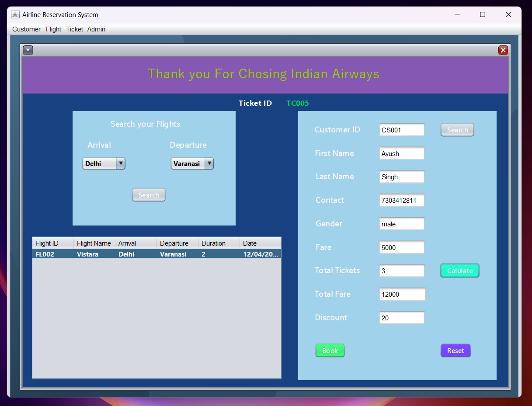Open the Admin menu
Screen dimensions: 532x406
96,29
